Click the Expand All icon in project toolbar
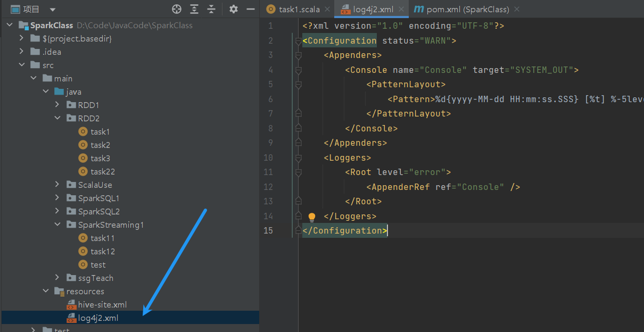Viewport: 644px width, 332px height. click(194, 9)
